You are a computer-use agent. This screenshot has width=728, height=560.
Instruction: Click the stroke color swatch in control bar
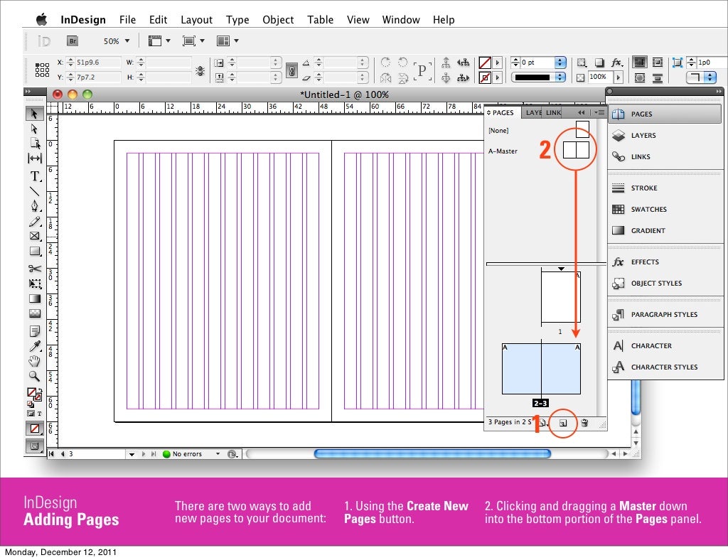(x=485, y=77)
